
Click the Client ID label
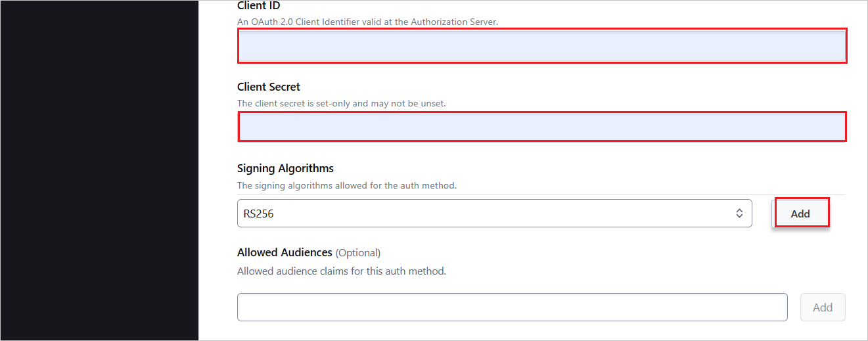coord(258,6)
